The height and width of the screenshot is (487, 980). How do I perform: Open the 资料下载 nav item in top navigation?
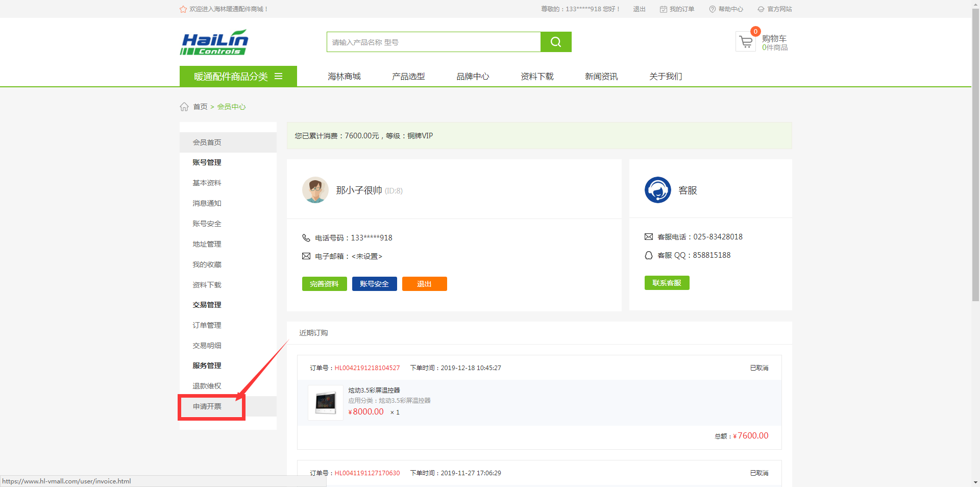point(537,76)
